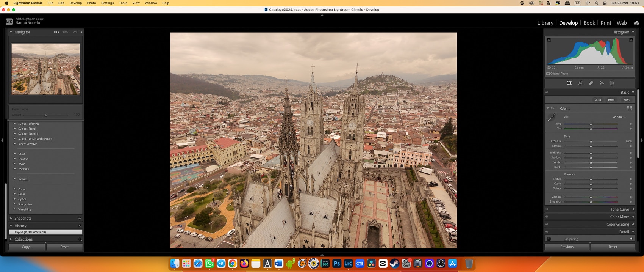Expand the Snapshots panel

[11, 218]
